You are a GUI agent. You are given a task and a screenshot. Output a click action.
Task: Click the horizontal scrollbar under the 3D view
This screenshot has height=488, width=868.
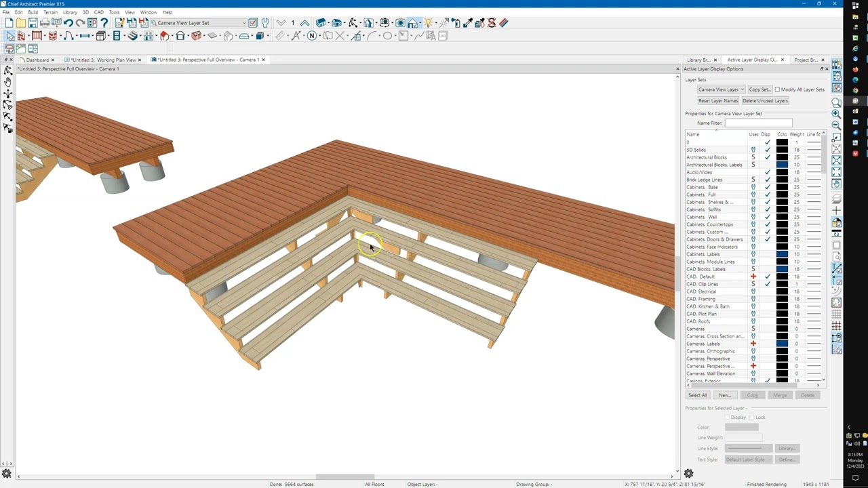pos(346,476)
